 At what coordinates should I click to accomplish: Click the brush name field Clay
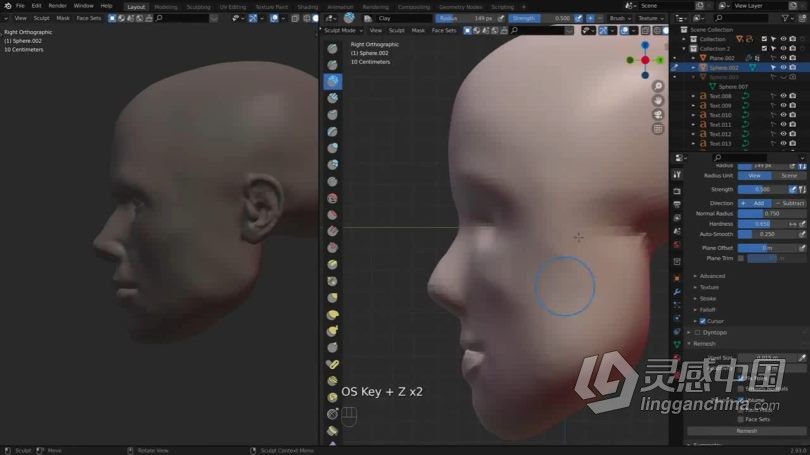coord(402,18)
